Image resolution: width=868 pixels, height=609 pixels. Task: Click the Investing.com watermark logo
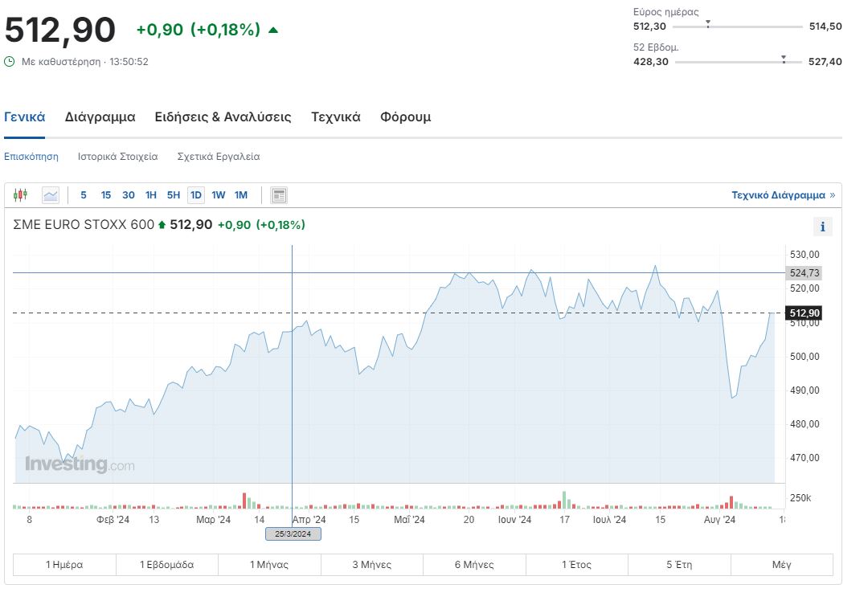click(x=80, y=464)
